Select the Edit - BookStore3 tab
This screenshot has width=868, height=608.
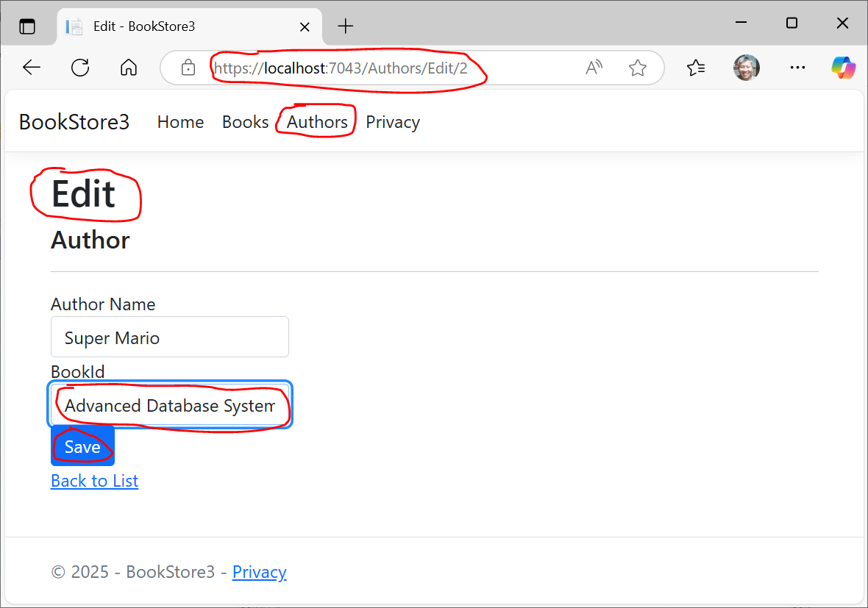click(189, 26)
